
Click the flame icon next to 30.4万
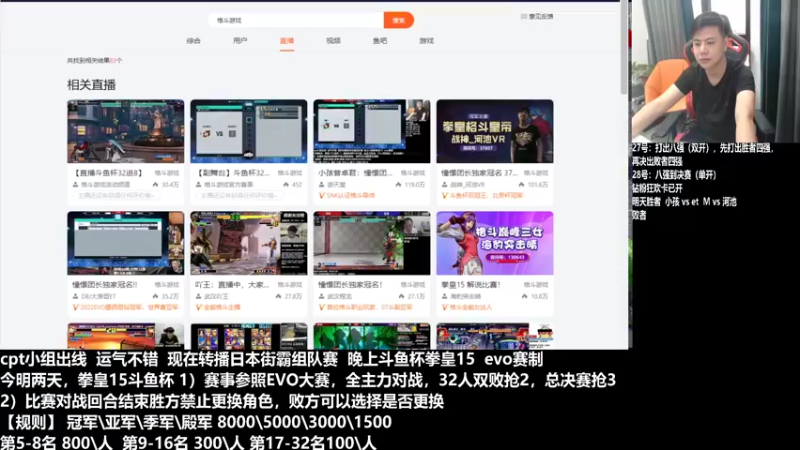[156, 185]
